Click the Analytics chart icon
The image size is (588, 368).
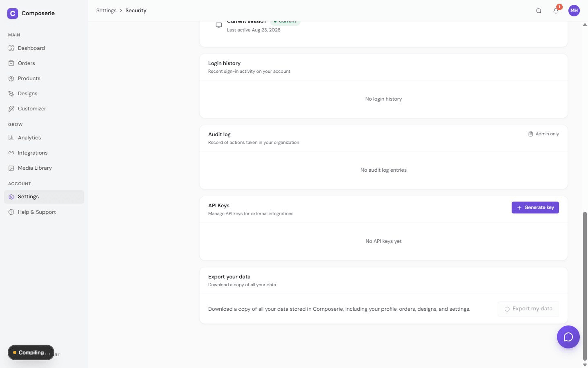click(x=11, y=138)
